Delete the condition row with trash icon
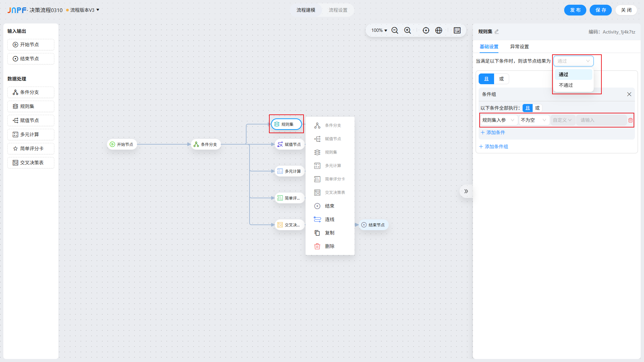 point(631,120)
